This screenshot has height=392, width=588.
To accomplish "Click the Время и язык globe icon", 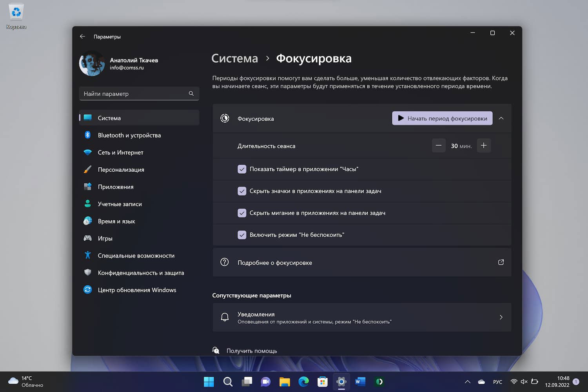I will (x=88, y=221).
